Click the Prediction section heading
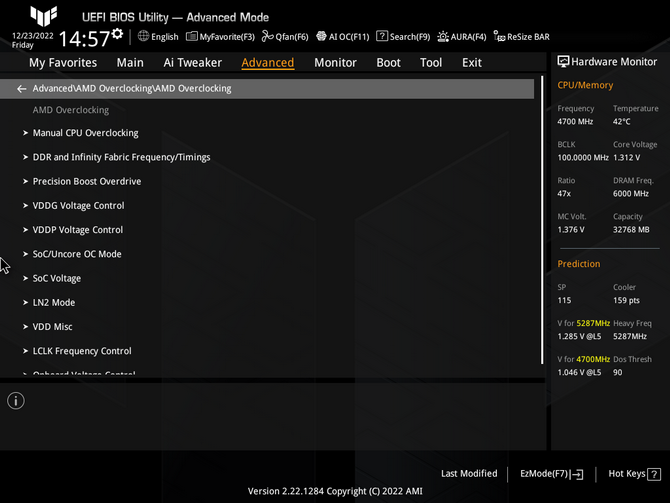The image size is (670, 503). (x=579, y=264)
